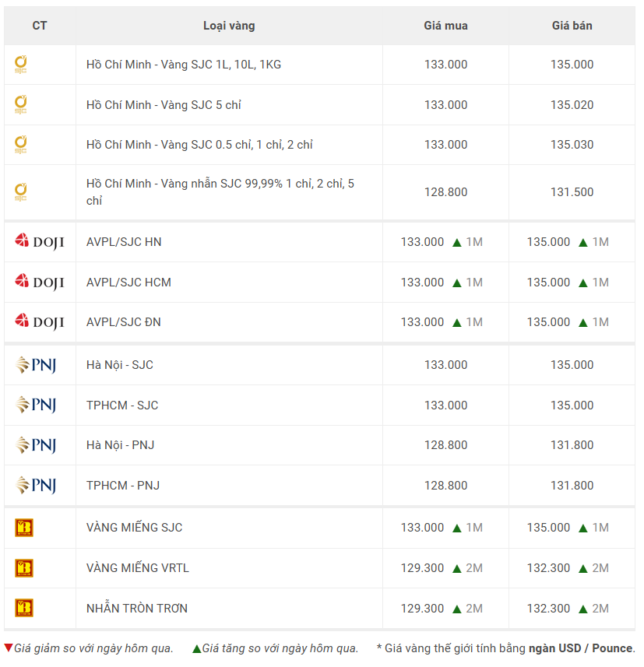Click sell price 135.000 in TPHCM - SJC row
The height and width of the screenshot is (667, 644).
tap(572, 405)
